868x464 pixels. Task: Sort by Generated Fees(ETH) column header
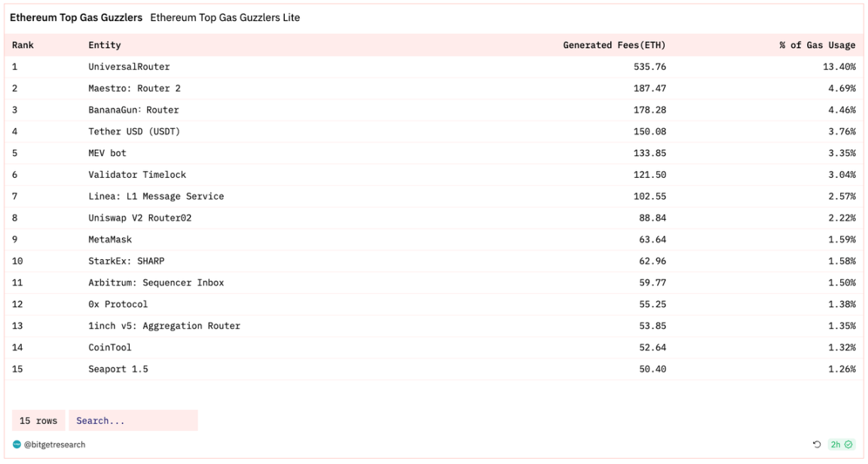(615, 45)
